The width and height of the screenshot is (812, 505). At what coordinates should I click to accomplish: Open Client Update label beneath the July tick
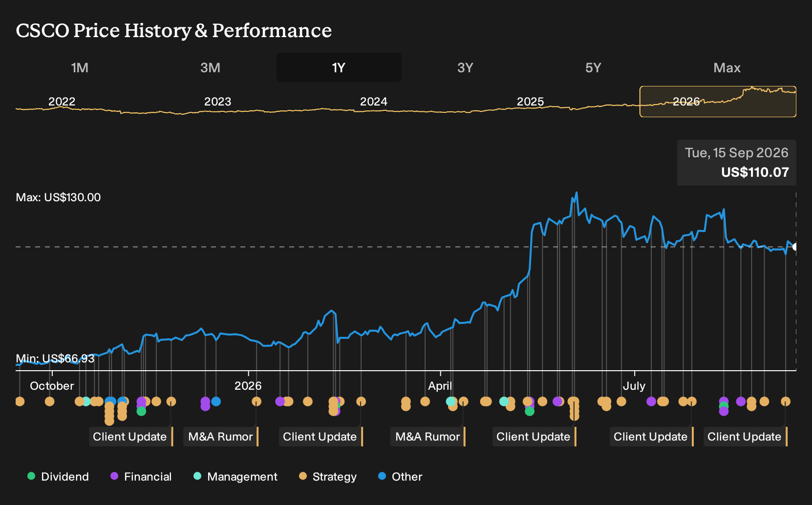[x=652, y=437]
